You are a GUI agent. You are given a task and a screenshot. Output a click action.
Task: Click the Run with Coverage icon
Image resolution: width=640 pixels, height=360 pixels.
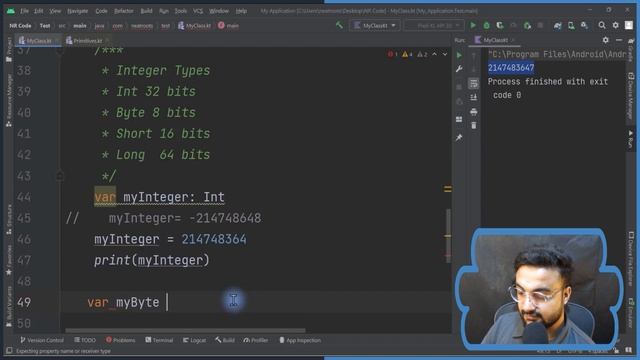pyautogui.click(x=500, y=25)
